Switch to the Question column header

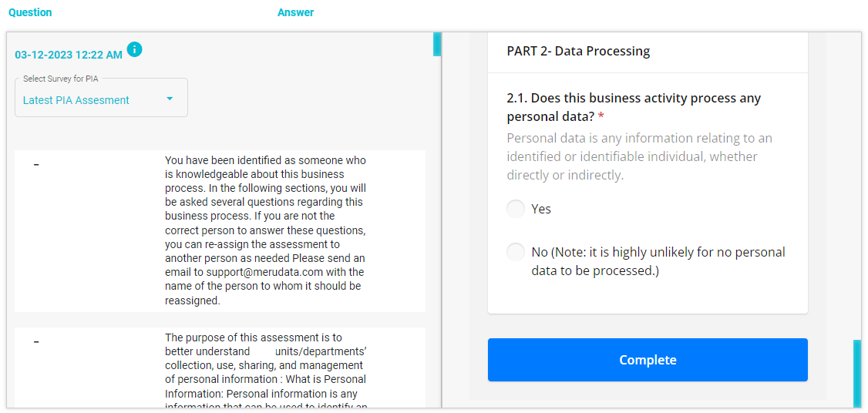click(30, 12)
